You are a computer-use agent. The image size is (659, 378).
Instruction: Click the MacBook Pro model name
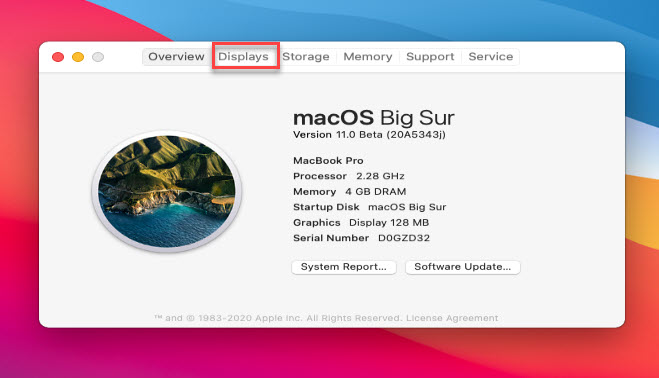coord(328,161)
